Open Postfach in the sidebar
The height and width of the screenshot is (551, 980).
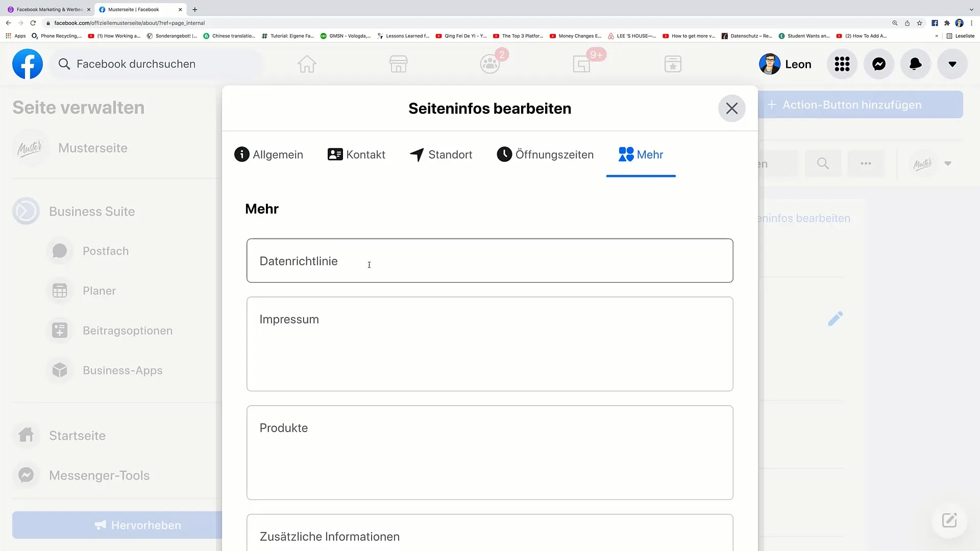[106, 251]
